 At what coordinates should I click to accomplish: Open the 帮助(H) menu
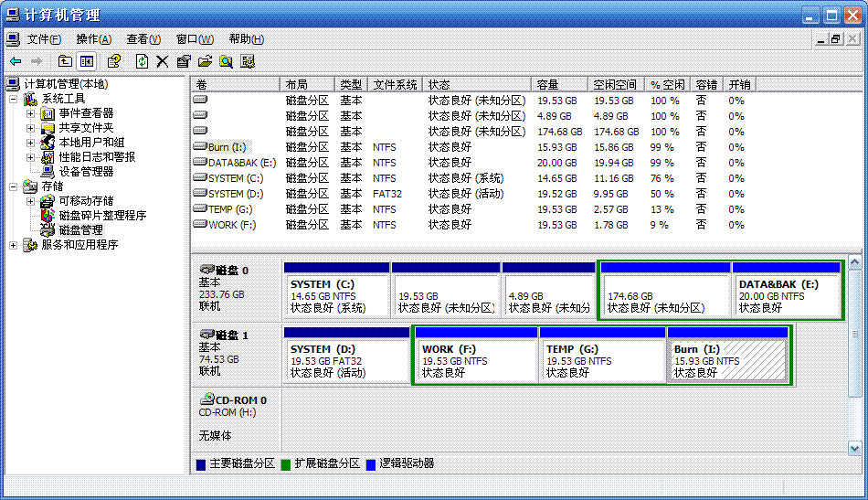click(x=247, y=39)
